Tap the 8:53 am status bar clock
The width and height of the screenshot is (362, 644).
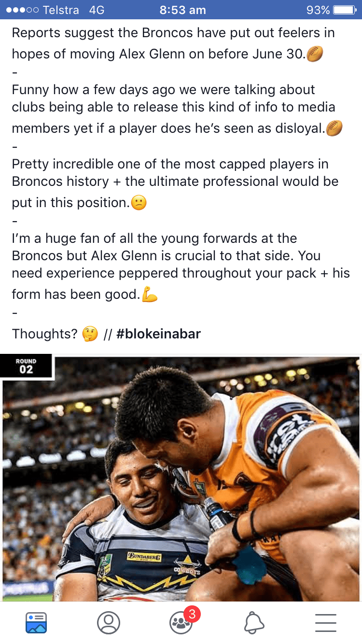tap(183, 10)
